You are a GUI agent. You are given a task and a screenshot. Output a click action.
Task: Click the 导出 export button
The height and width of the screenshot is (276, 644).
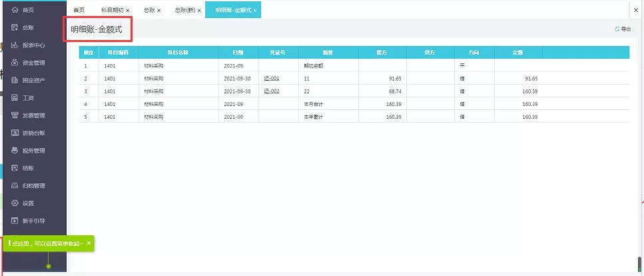point(623,29)
